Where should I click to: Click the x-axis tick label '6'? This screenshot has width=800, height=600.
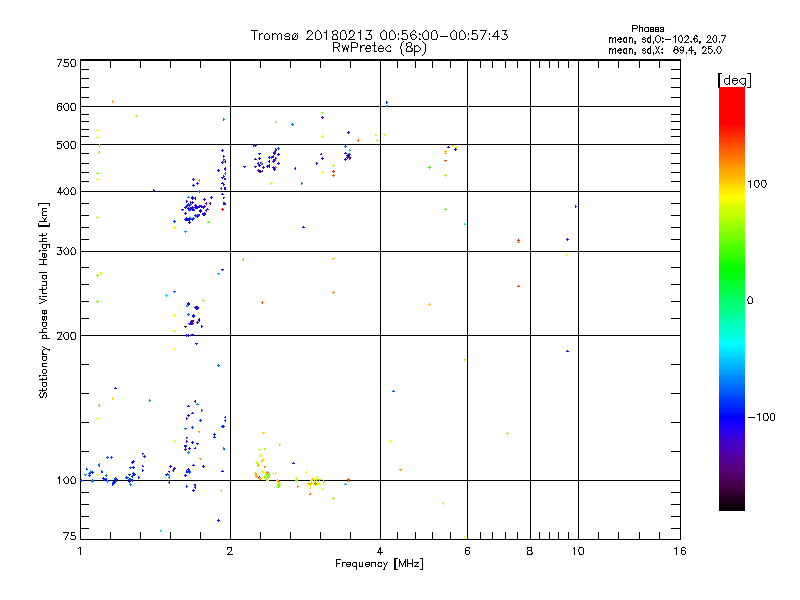click(x=467, y=551)
